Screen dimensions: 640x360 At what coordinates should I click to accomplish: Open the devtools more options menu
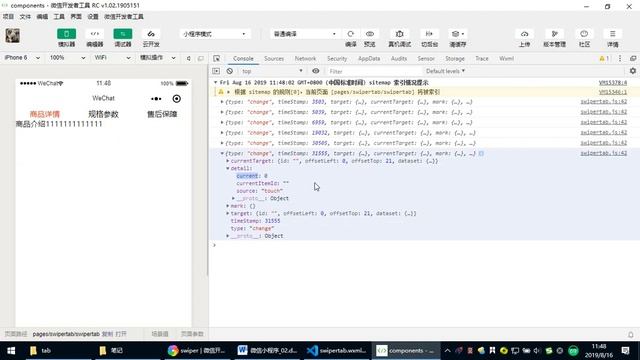tap(620, 59)
